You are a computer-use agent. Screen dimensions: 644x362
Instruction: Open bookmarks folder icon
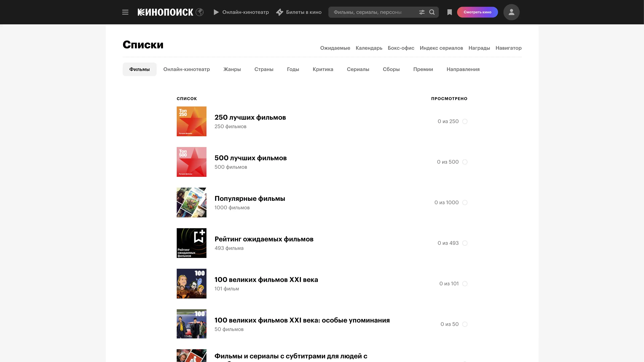click(450, 12)
